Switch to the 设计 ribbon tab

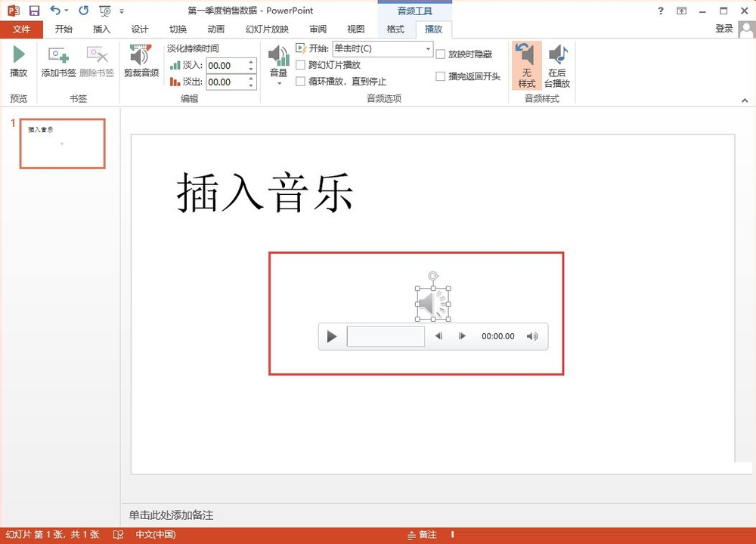(140, 29)
